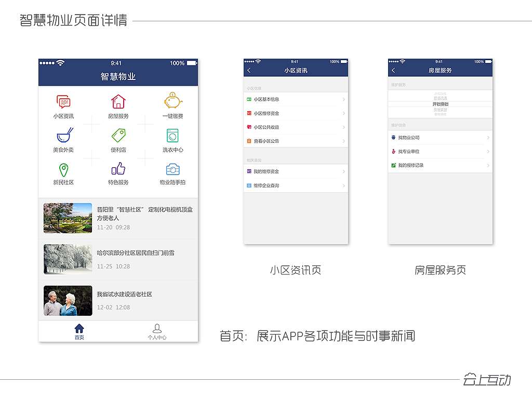Image resolution: width=532 pixels, height=399 pixels.
Task: Select 开锁换锁 in the service picker
Action: tap(440, 104)
